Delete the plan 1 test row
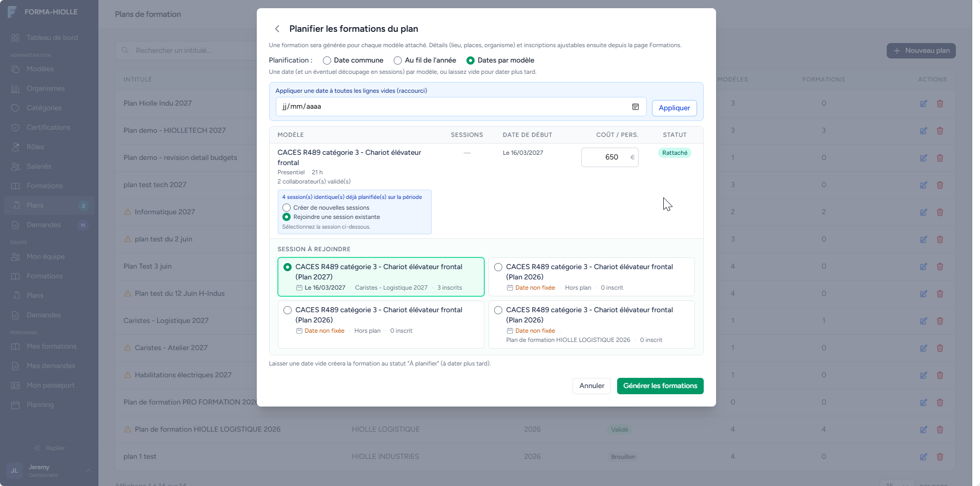The image size is (980, 486). point(940,457)
